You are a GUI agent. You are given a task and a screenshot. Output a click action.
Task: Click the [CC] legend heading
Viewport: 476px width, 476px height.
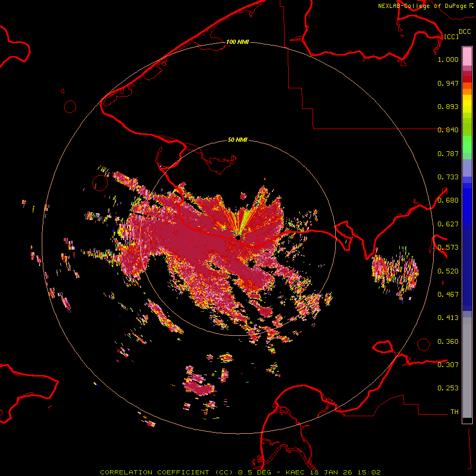451,36
